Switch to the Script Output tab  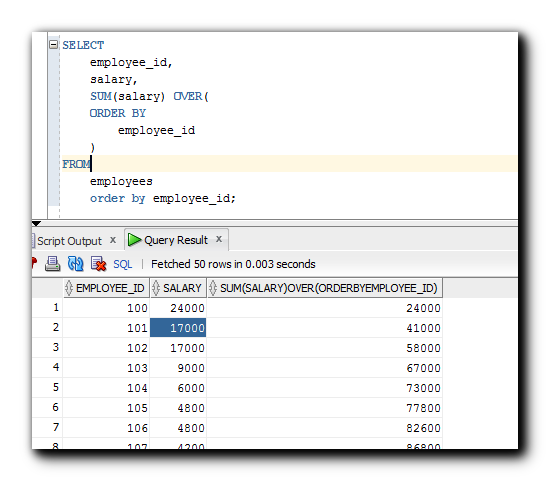tap(69, 241)
